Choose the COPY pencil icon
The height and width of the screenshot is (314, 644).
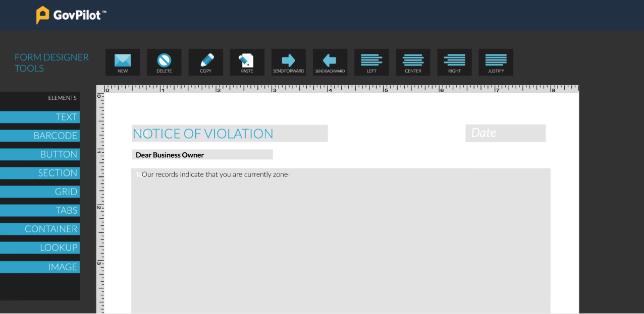pos(205,62)
